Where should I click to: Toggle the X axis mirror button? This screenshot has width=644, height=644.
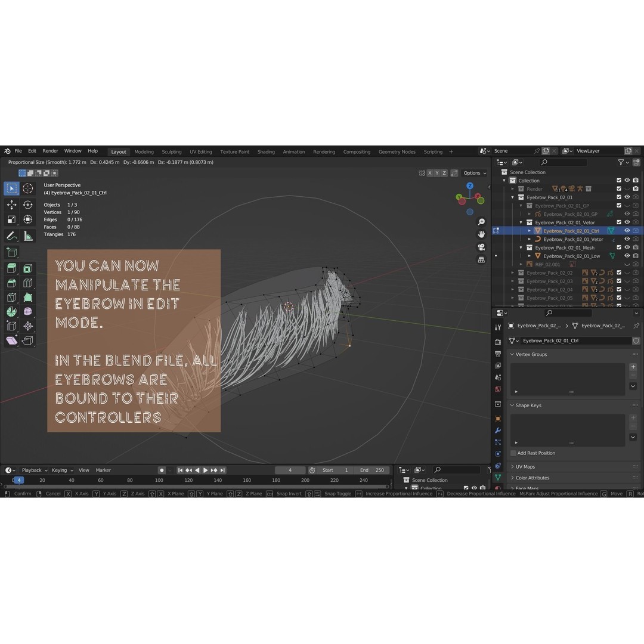pos(430,173)
